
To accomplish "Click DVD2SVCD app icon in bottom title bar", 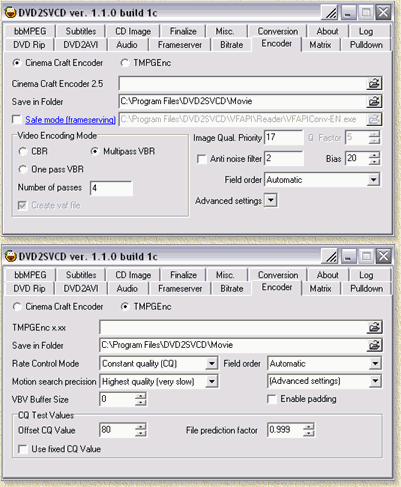I will (x=11, y=256).
